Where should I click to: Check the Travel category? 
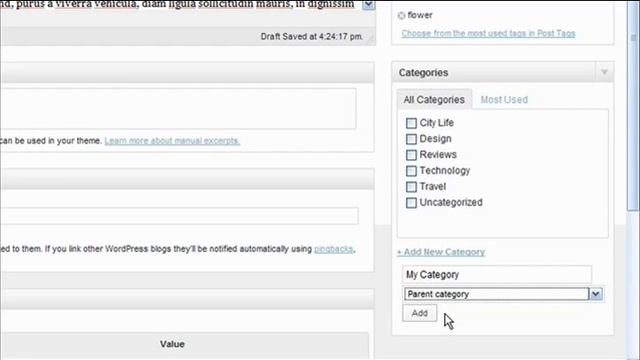tap(411, 187)
